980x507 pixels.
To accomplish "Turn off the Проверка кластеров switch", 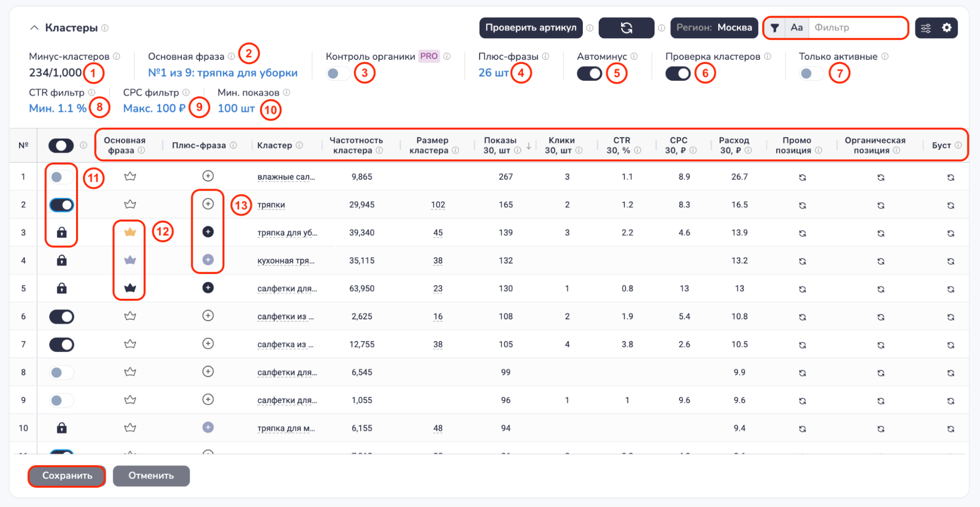I will click(x=678, y=73).
